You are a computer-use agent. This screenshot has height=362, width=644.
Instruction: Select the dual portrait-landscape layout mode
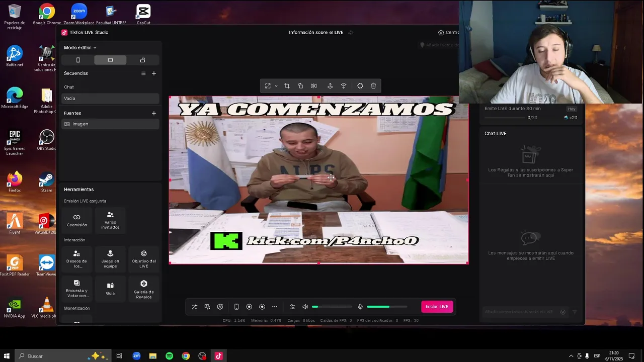pos(142,60)
